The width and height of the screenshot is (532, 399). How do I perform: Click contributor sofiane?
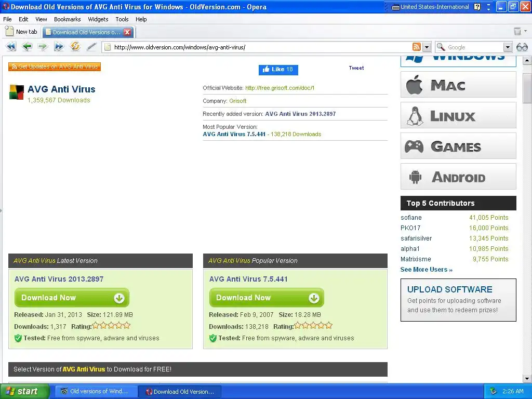[x=411, y=218]
